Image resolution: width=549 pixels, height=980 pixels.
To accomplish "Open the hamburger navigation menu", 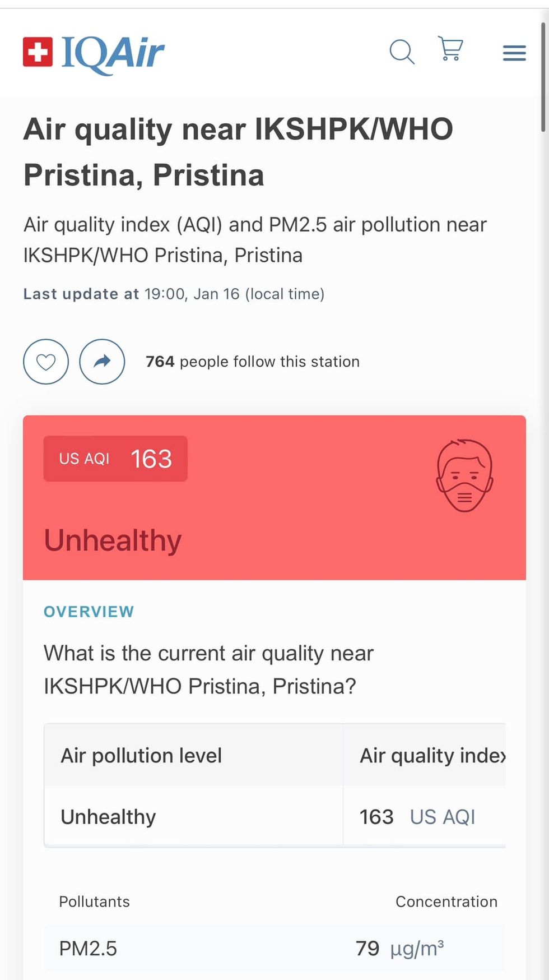I will [x=514, y=53].
